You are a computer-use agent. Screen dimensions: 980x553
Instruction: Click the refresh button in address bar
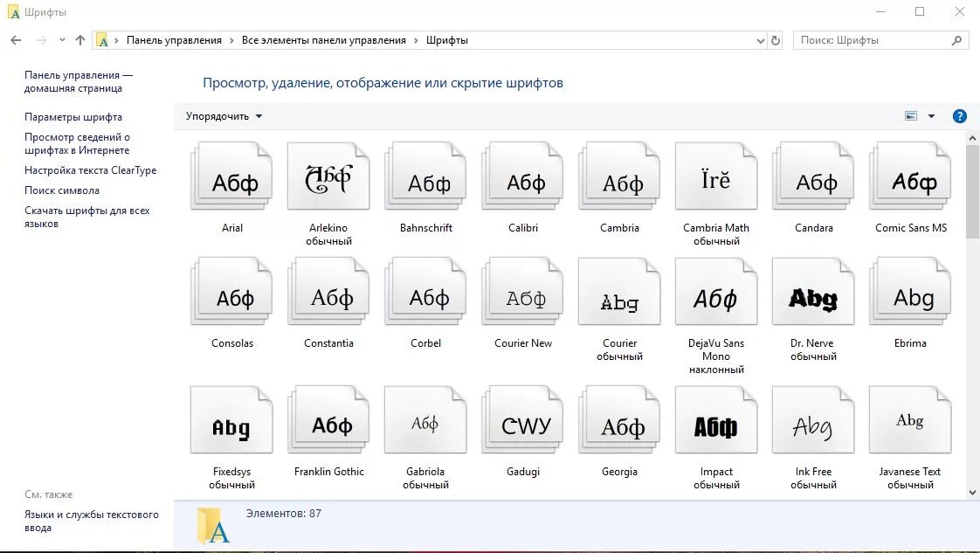click(776, 40)
